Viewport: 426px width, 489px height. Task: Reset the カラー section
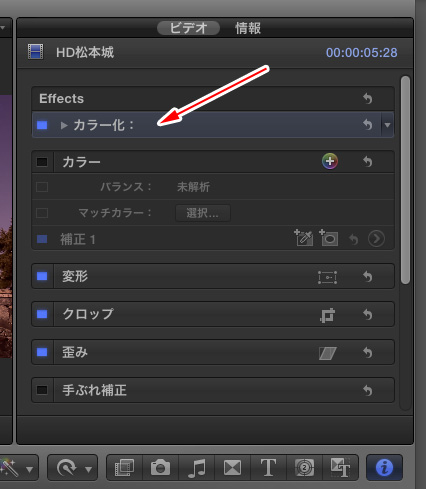point(367,162)
